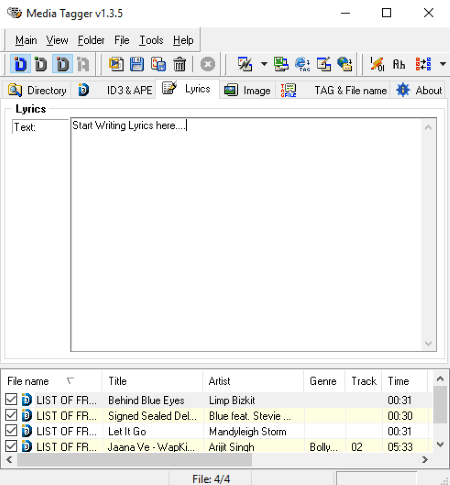Open the Folder menu

click(91, 40)
